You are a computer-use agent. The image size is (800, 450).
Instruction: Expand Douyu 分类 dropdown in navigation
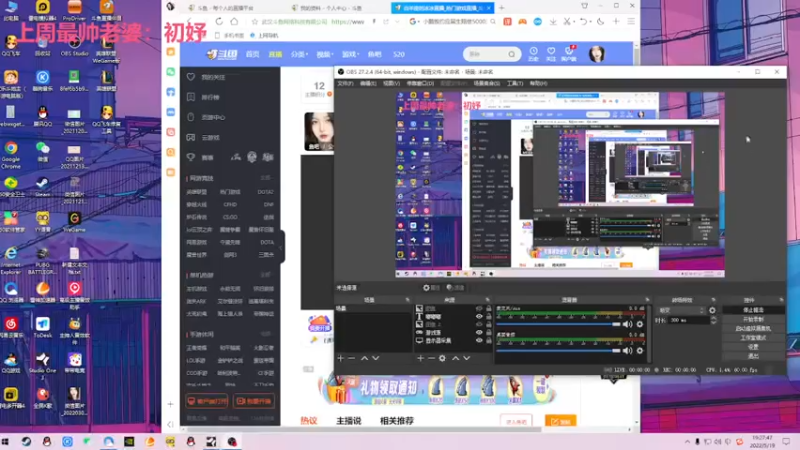(x=299, y=54)
